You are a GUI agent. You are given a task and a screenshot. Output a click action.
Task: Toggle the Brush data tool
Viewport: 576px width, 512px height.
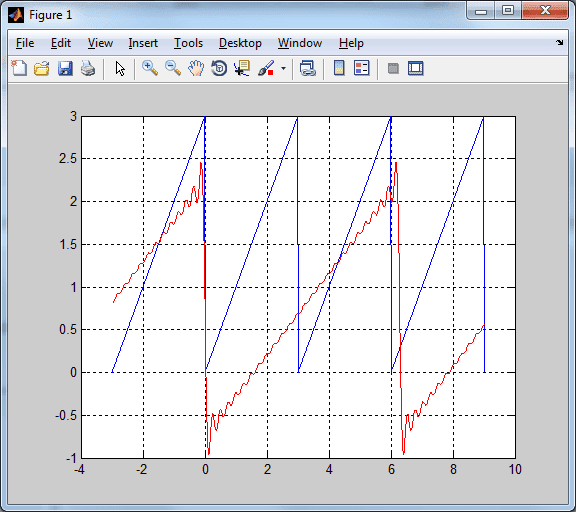266,68
